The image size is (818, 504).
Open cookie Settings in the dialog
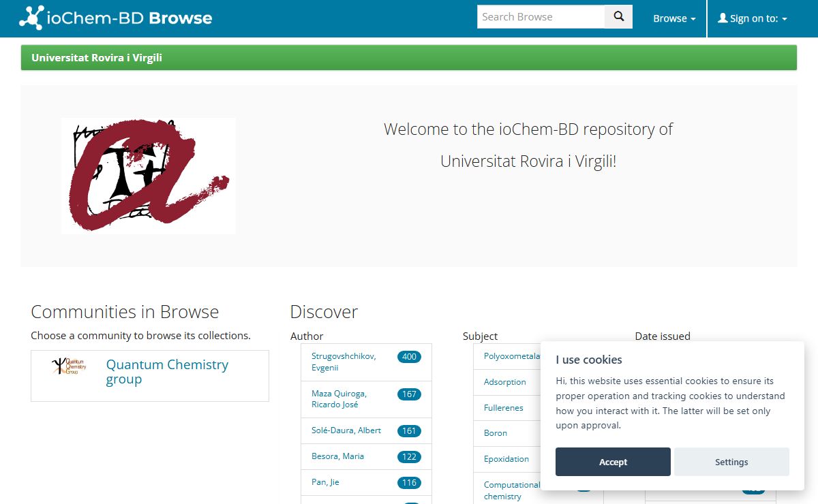tap(731, 462)
